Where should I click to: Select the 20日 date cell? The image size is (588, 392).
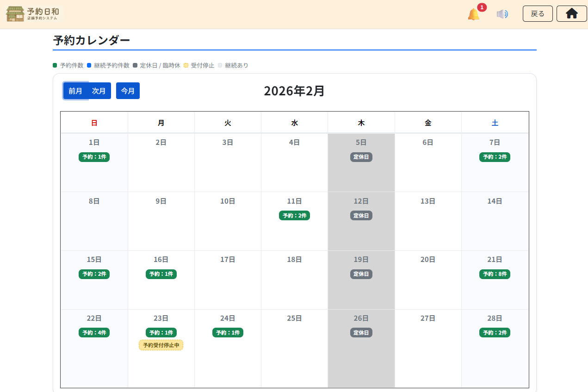428,280
